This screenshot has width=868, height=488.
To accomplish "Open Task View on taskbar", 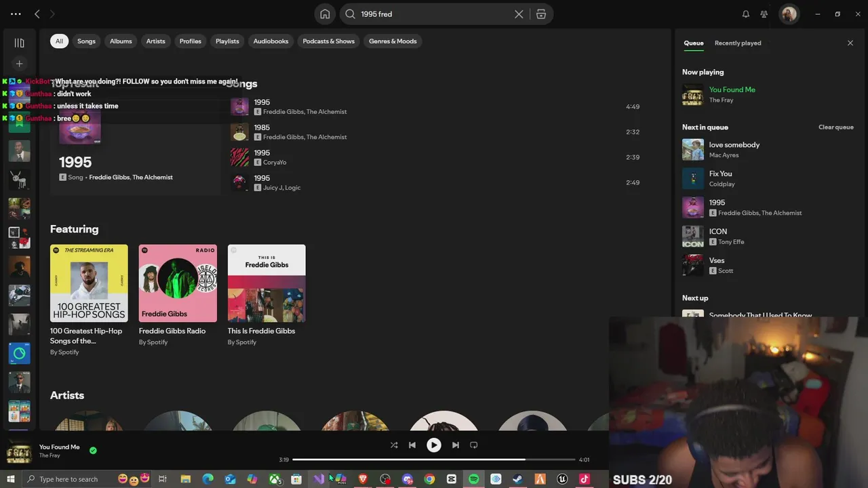I will coord(163,479).
